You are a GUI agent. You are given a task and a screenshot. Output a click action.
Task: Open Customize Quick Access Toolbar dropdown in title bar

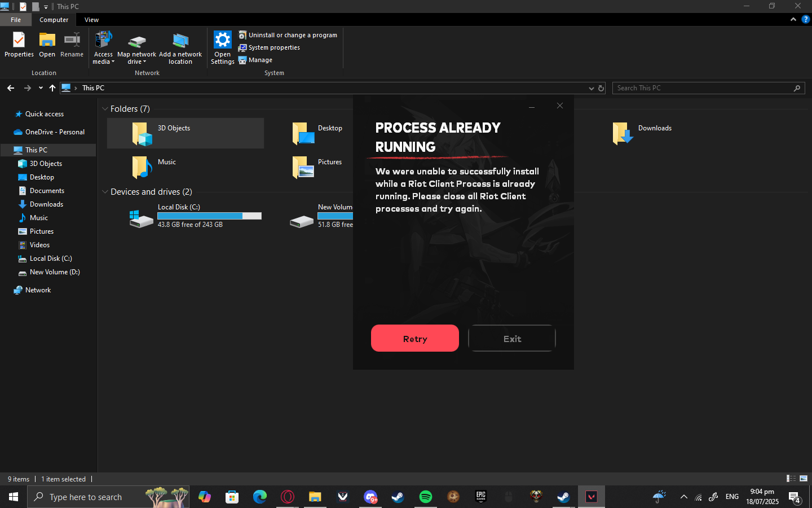pyautogui.click(x=46, y=7)
